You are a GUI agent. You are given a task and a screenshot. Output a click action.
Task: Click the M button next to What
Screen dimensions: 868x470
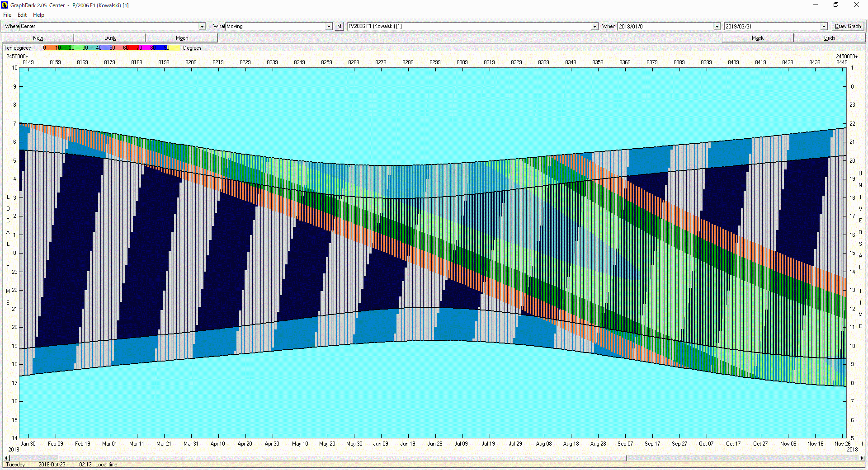[340, 26]
